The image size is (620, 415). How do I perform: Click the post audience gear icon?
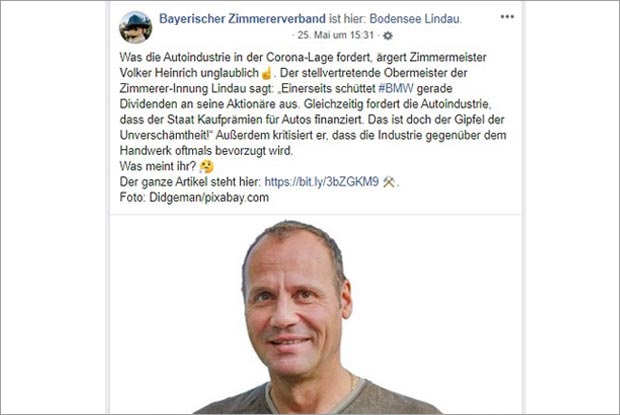pos(388,36)
